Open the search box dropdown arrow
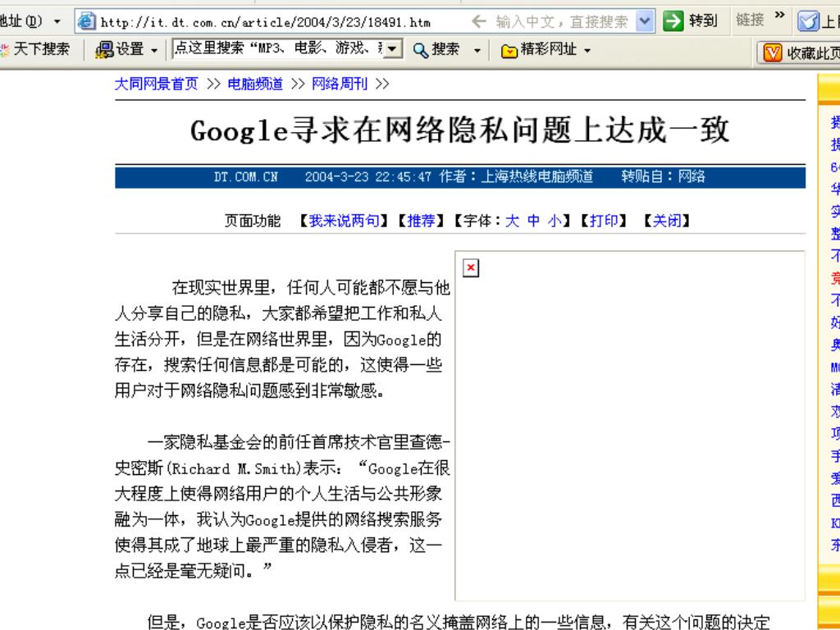840x630 pixels. (393, 49)
